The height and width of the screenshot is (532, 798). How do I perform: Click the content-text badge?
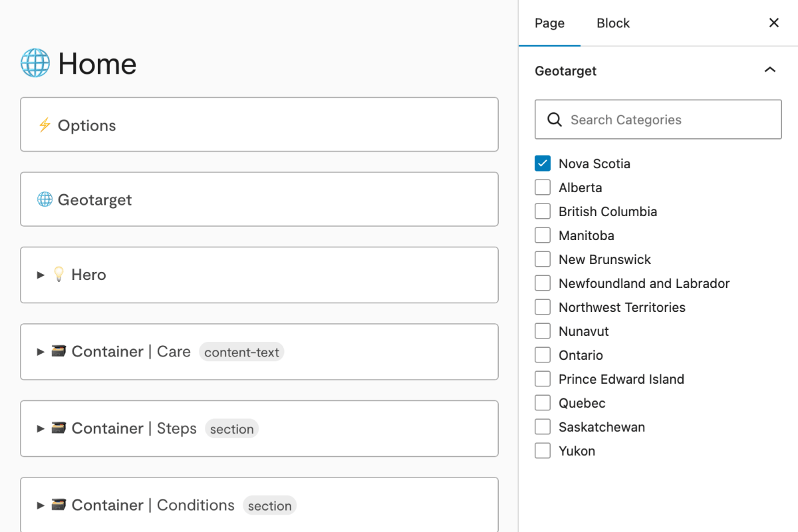241,352
